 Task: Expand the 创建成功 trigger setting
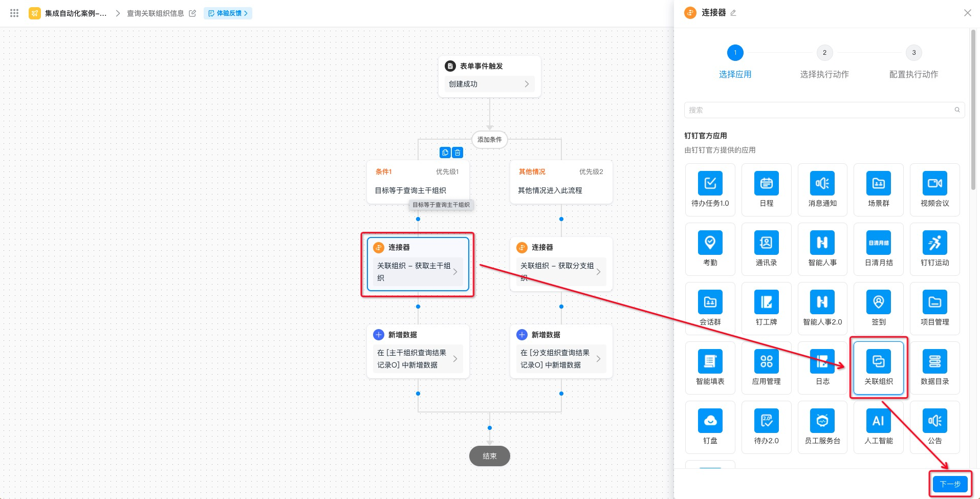490,84
